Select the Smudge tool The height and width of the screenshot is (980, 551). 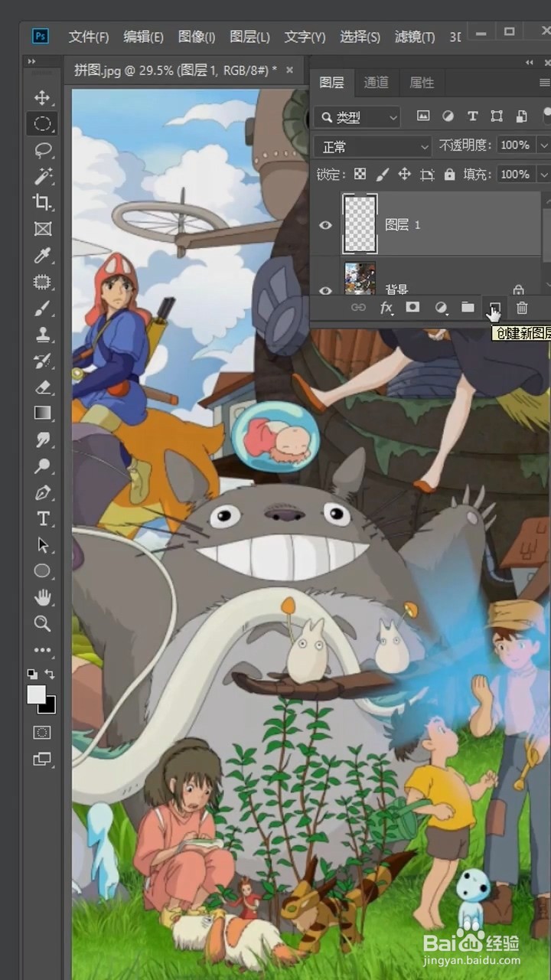click(42, 439)
